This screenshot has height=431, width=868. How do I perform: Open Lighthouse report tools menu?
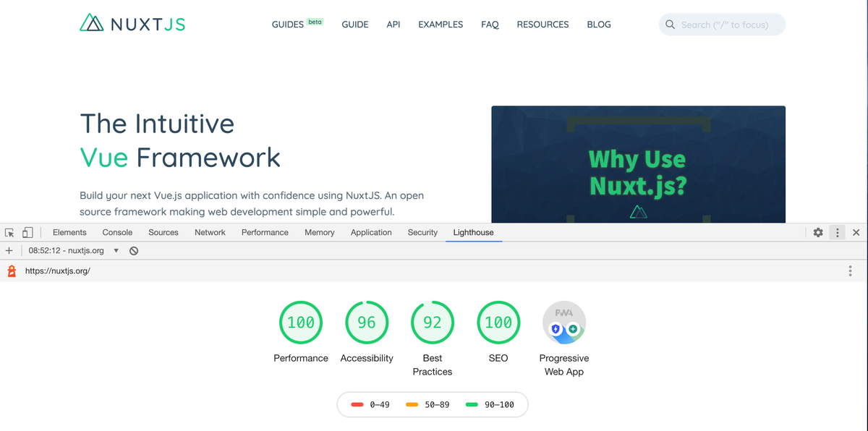point(850,271)
